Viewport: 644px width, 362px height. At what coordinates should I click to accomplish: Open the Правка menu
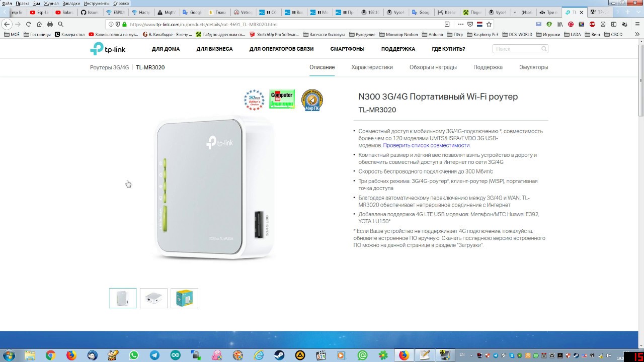(x=22, y=4)
